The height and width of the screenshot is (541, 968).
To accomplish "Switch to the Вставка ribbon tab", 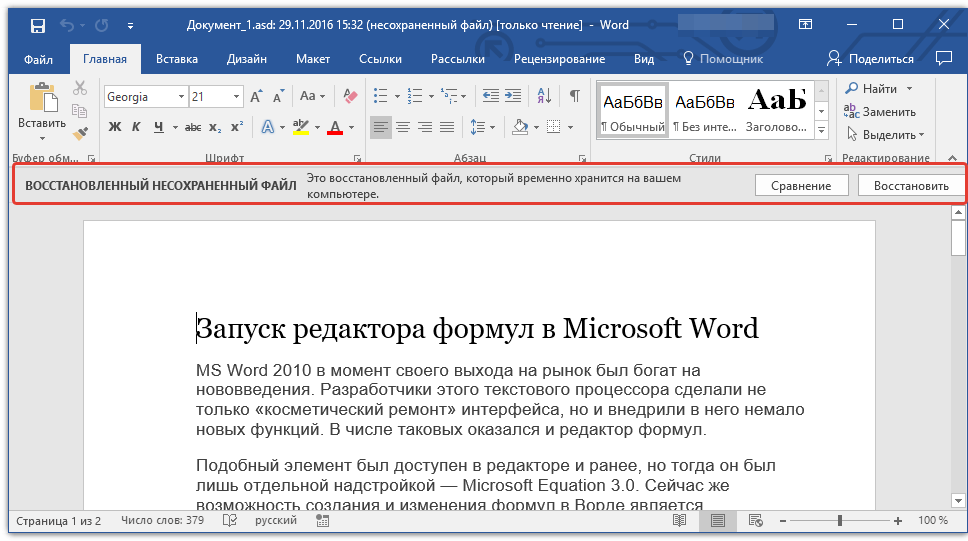I will click(x=177, y=59).
